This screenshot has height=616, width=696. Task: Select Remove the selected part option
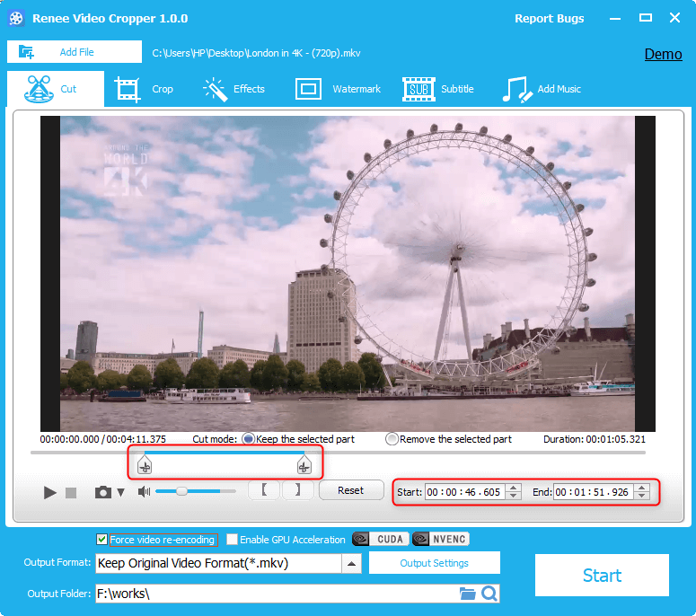tap(392, 439)
